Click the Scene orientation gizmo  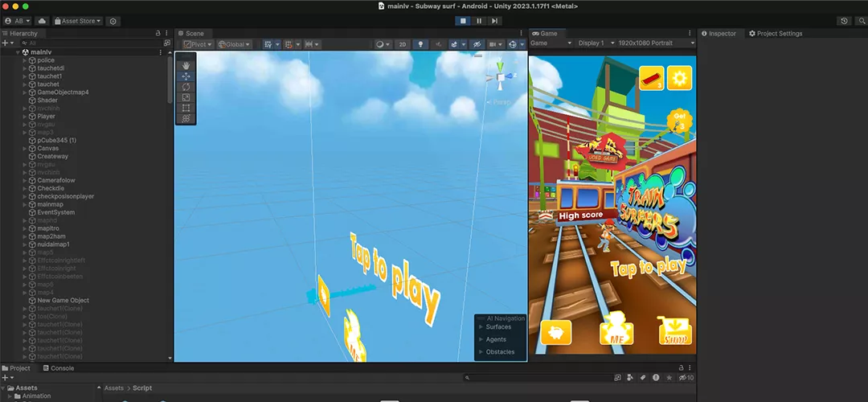click(501, 77)
